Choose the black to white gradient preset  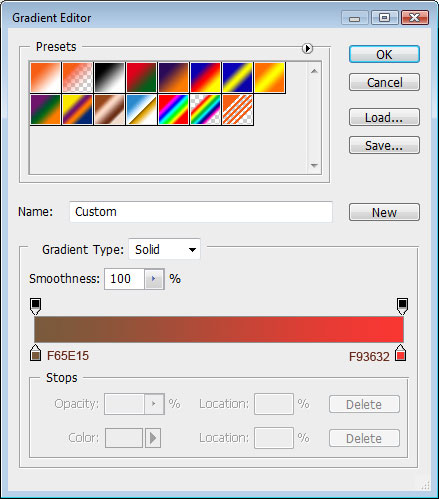(109, 77)
